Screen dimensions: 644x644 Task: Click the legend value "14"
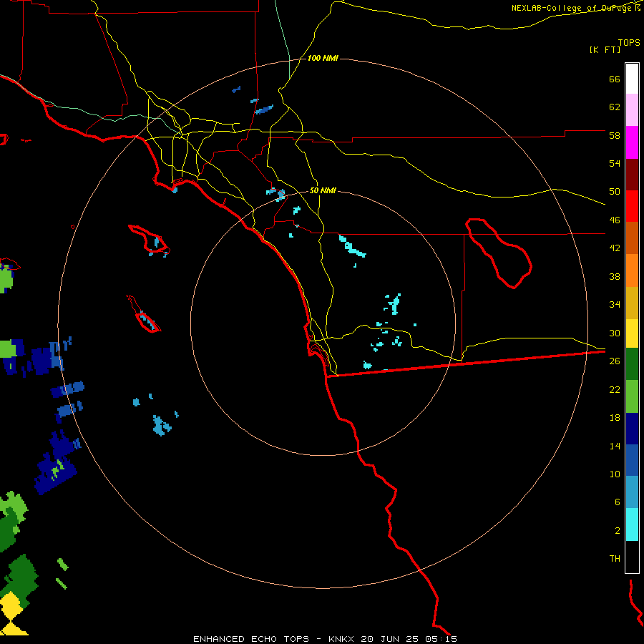pos(615,446)
